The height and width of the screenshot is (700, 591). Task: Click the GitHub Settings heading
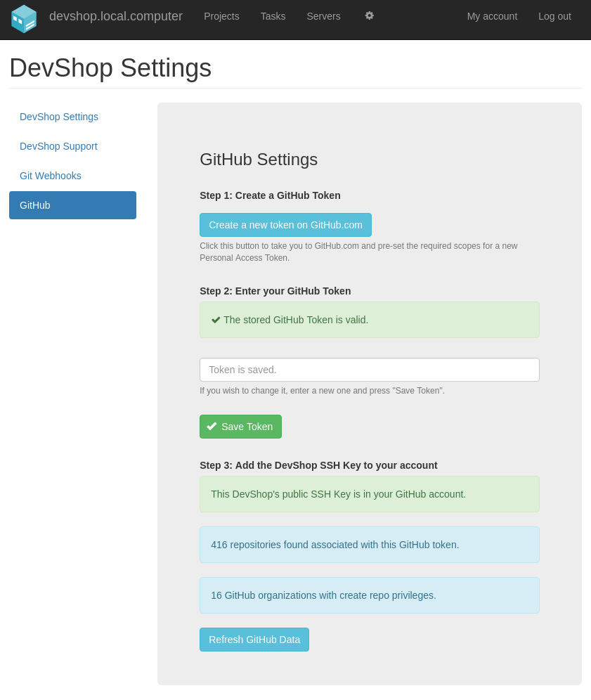[x=259, y=160]
